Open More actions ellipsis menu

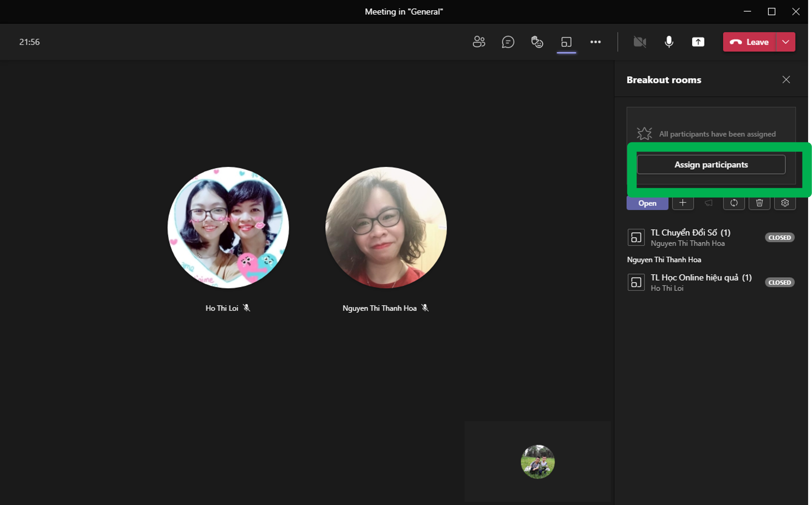pyautogui.click(x=595, y=42)
